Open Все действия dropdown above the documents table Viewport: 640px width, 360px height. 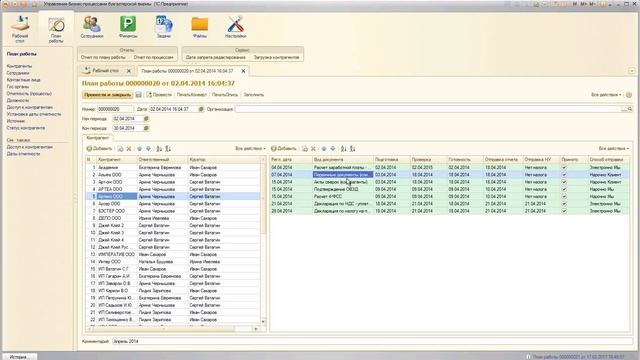pyautogui.click(x=613, y=149)
